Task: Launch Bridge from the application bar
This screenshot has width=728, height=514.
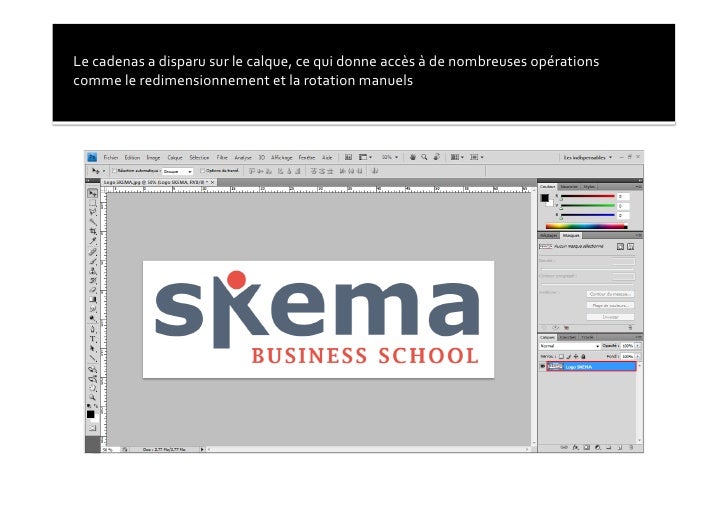Action: [x=348, y=157]
